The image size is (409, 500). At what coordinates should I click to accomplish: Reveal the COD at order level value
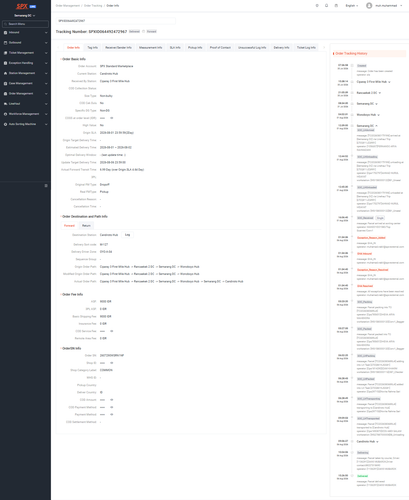112,118
